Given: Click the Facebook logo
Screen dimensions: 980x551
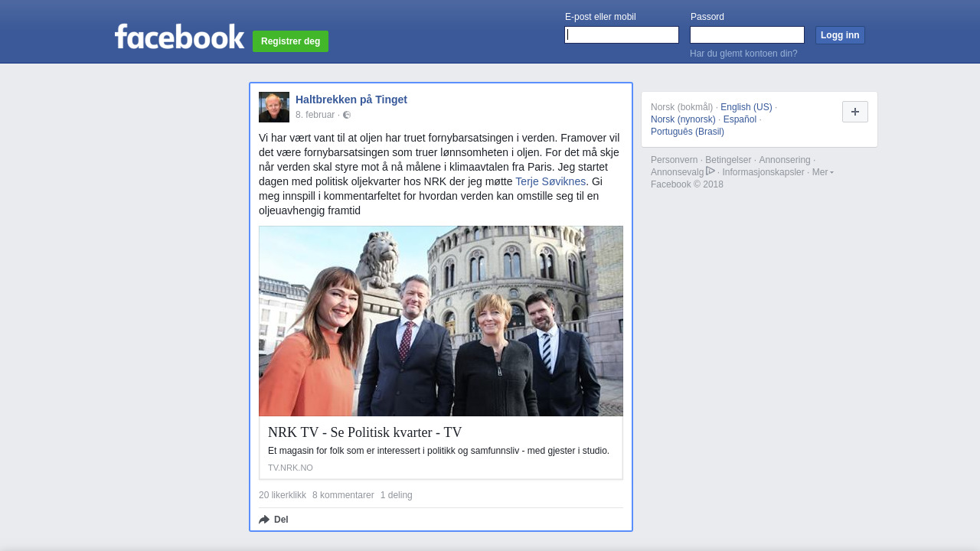Looking at the screenshot, I should pyautogui.click(x=179, y=37).
